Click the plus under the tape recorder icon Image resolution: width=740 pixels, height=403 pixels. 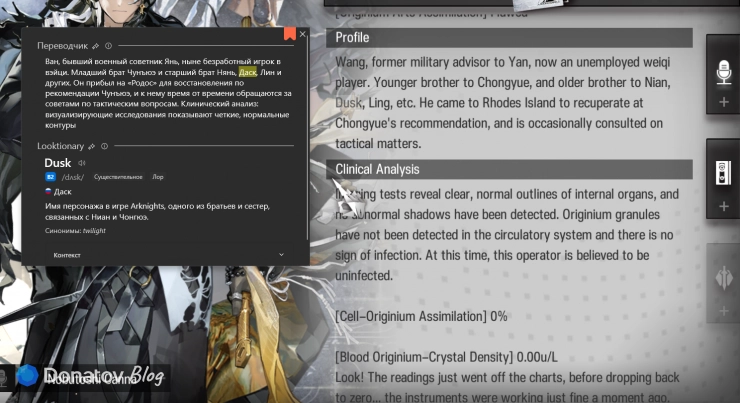point(724,206)
